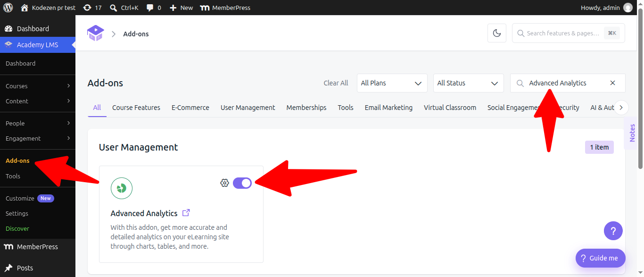Select the Course Features tab
Viewport: 644px width, 277px height.
[x=136, y=108]
